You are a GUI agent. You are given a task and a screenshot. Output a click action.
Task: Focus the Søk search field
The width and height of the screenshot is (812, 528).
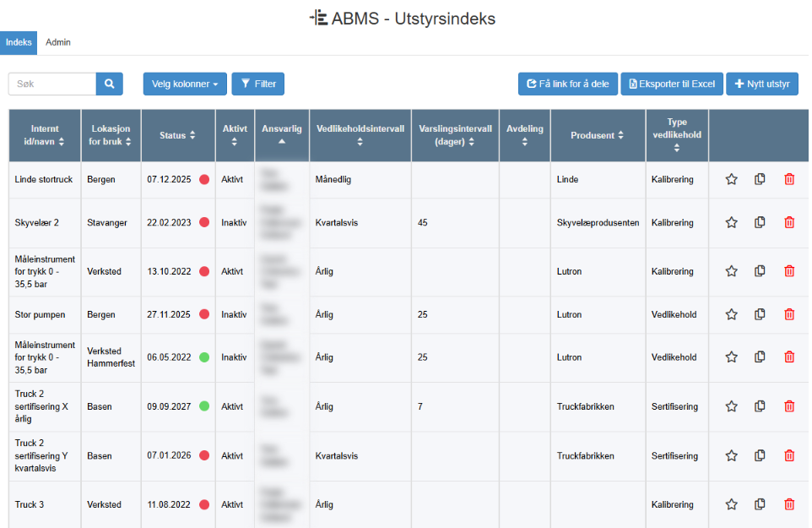pos(52,84)
